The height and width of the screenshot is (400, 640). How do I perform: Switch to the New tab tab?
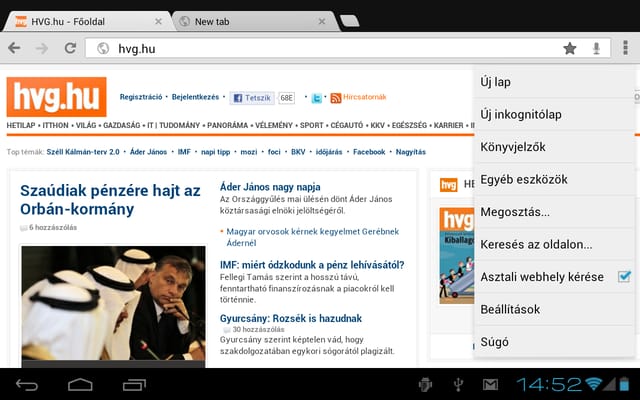click(x=255, y=21)
